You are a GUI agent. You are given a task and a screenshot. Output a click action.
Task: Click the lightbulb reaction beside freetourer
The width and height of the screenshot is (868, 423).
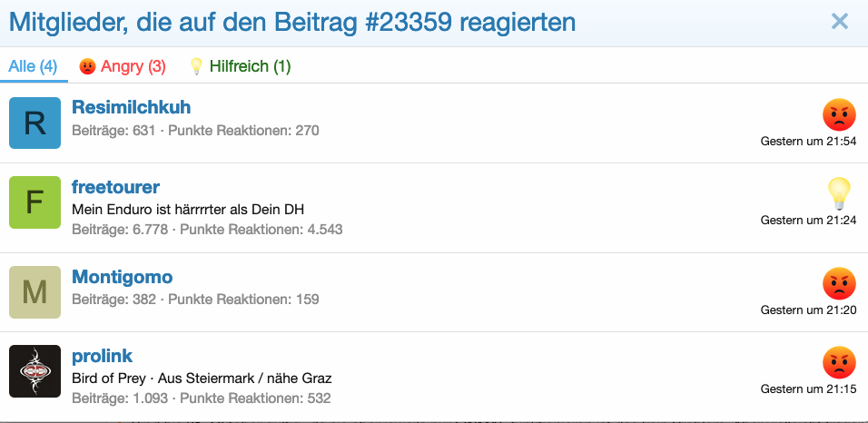coord(839,193)
